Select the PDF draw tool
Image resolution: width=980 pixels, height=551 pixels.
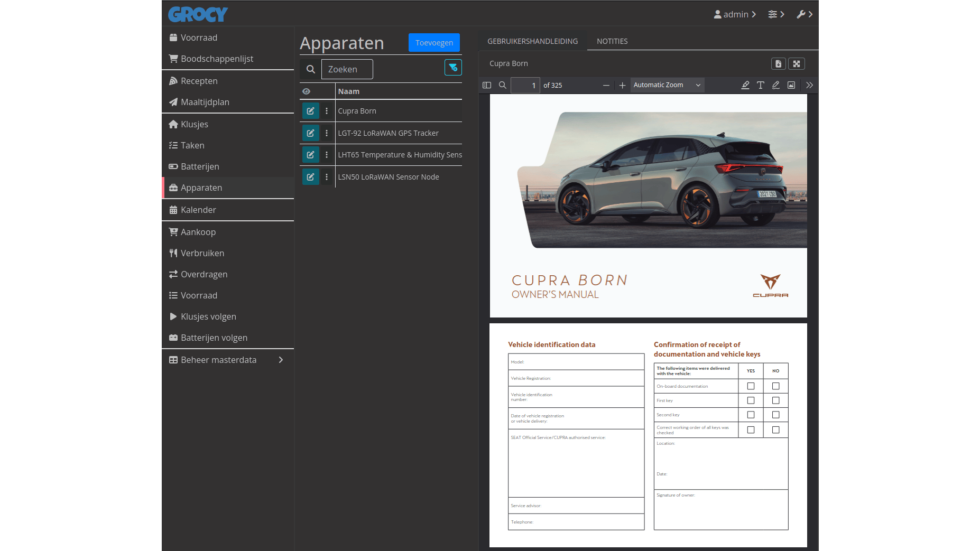point(776,85)
